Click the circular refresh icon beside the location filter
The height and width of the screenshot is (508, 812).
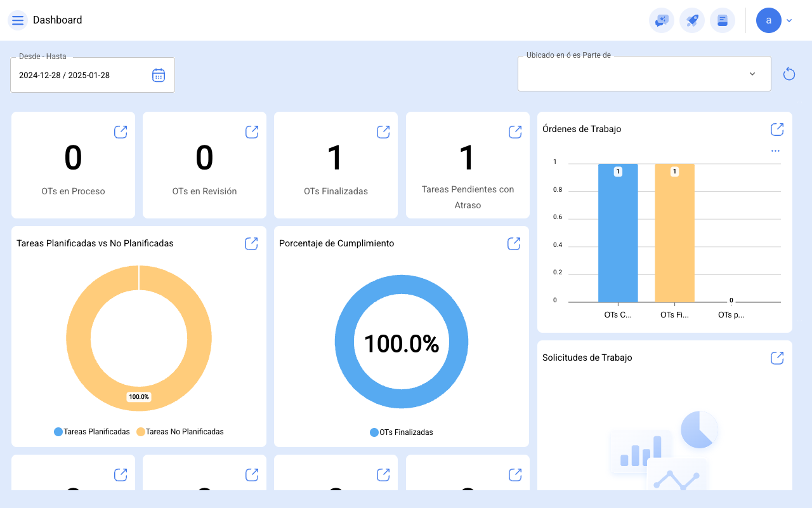click(789, 74)
